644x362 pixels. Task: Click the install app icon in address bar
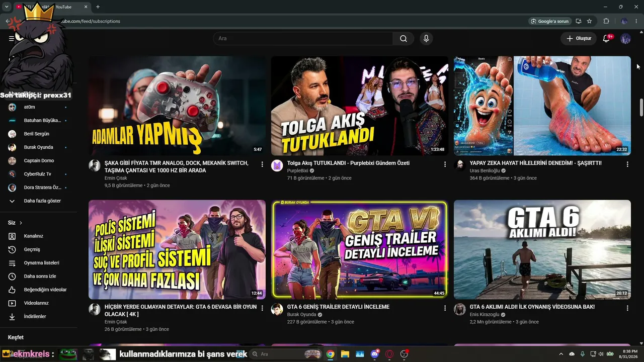[579, 21]
